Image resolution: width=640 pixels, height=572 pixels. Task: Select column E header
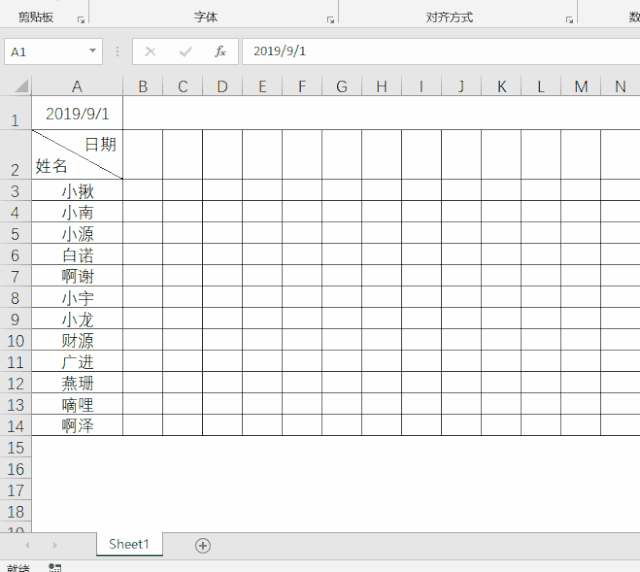coord(262,87)
